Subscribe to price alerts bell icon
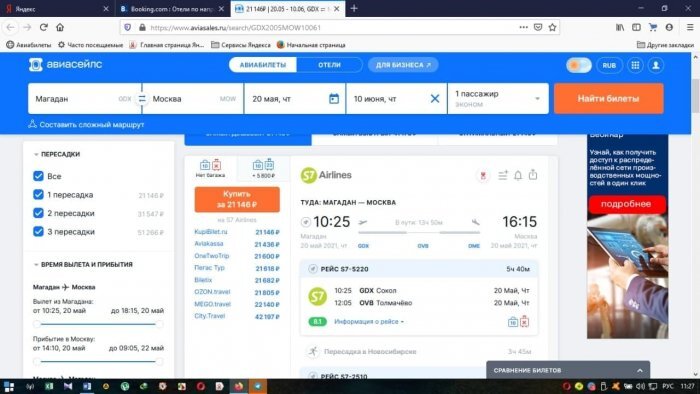 [518, 175]
